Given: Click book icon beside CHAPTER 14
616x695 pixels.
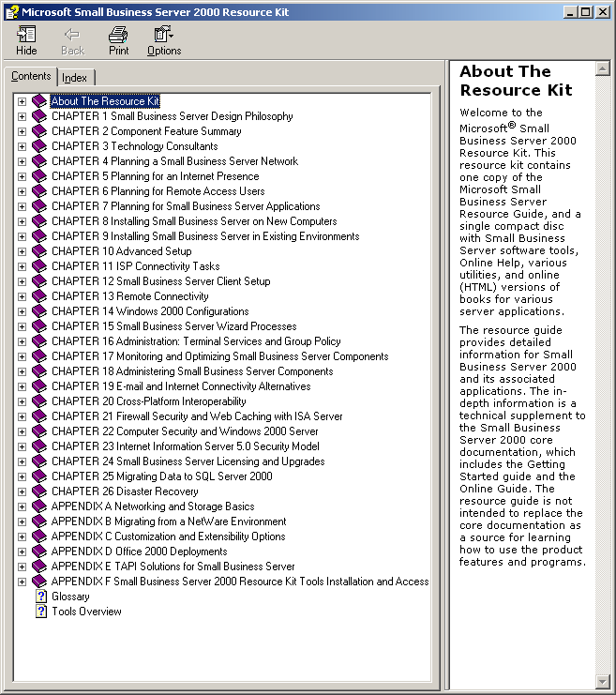Looking at the screenshot, I should coord(39,311).
